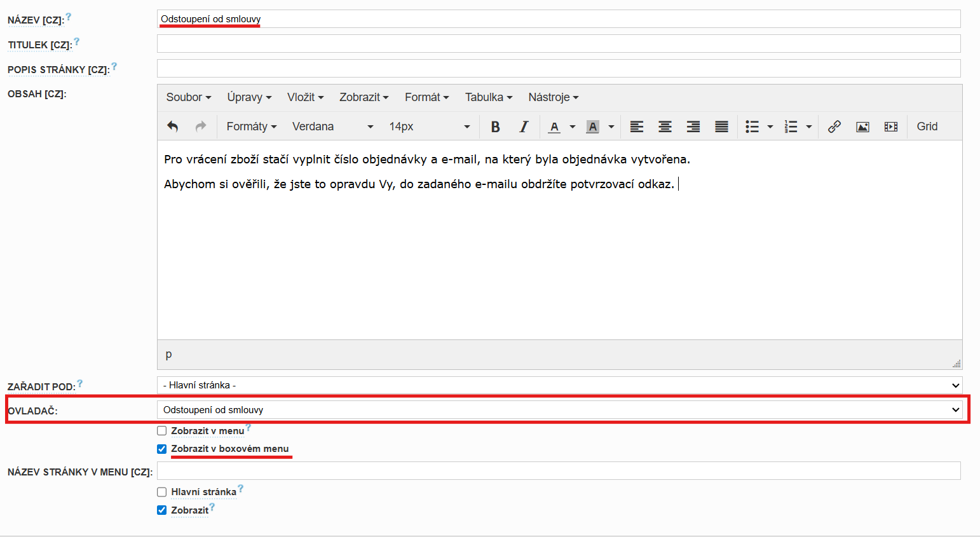The width and height of the screenshot is (980, 539).
Task: Insert an image
Action: [862, 126]
